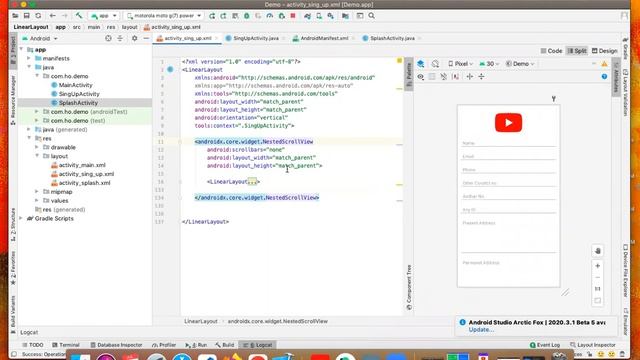Select the activity_sing_up.xml editor tab

[188, 38]
